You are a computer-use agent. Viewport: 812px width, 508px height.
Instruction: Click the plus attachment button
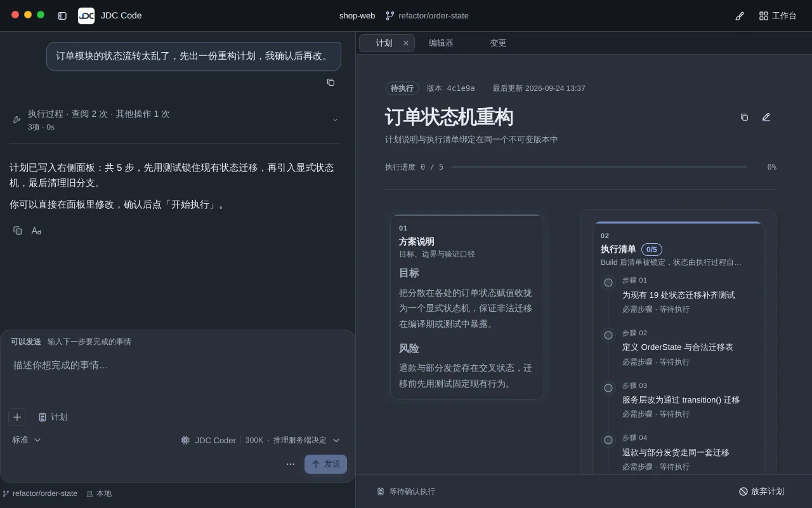[17, 417]
